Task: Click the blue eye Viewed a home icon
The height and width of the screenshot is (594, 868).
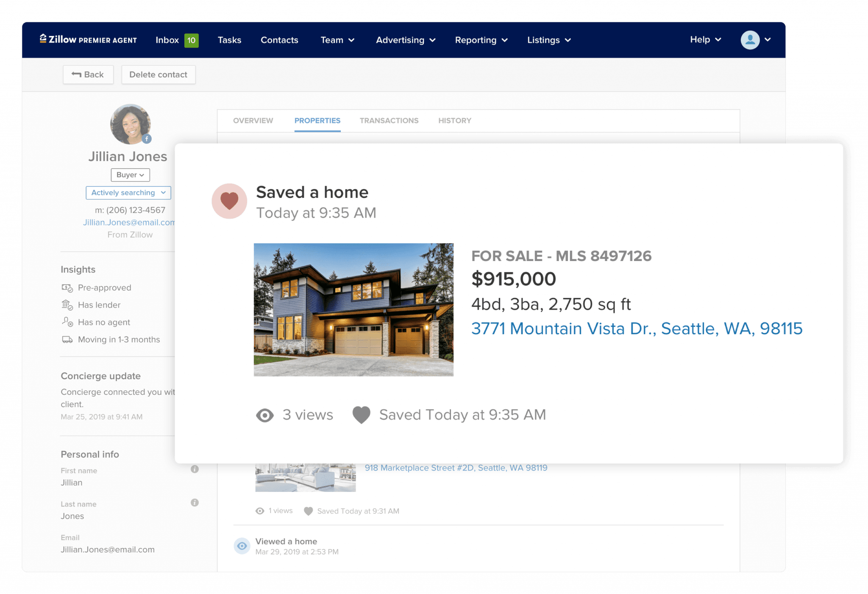Action: pos(242,546)
